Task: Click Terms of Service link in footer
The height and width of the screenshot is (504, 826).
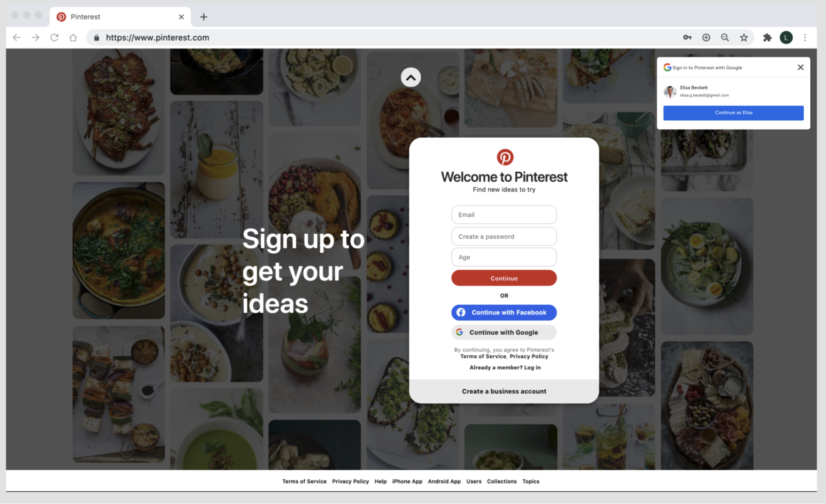Action: click(x=304, y=481)
